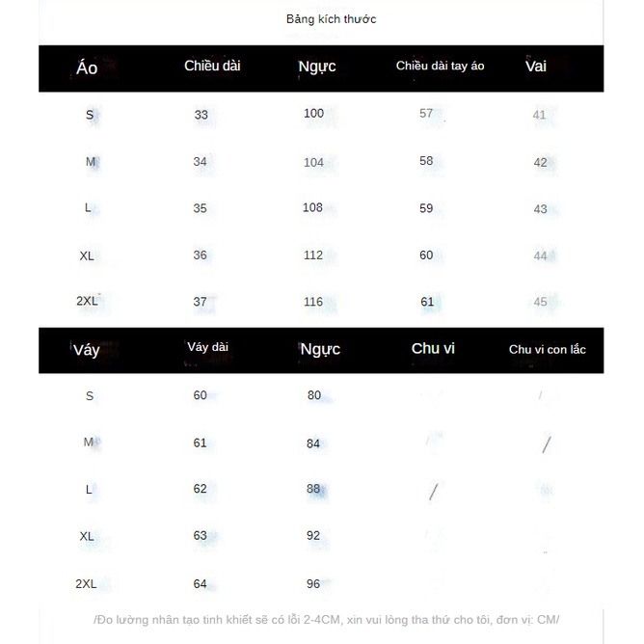Click skirt length value 60

(x=201, y=395)
